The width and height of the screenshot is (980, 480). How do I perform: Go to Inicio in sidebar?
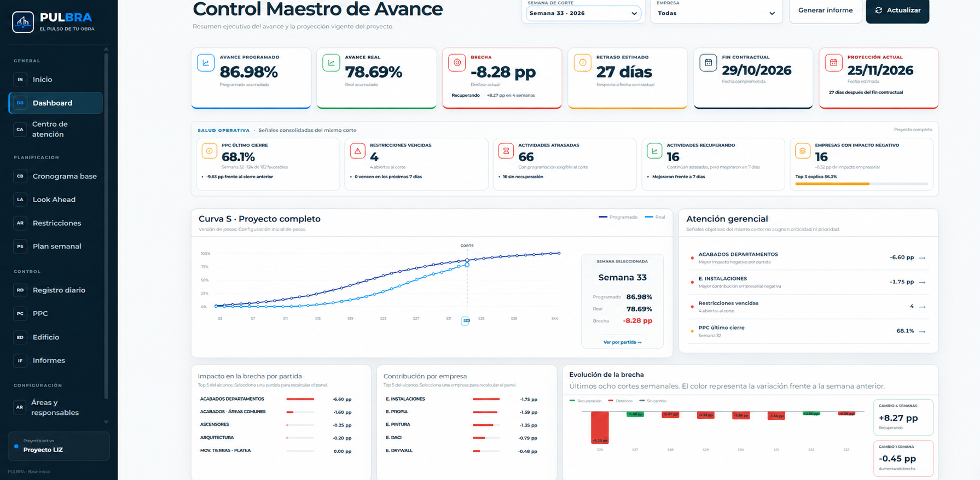pos(56,80)
